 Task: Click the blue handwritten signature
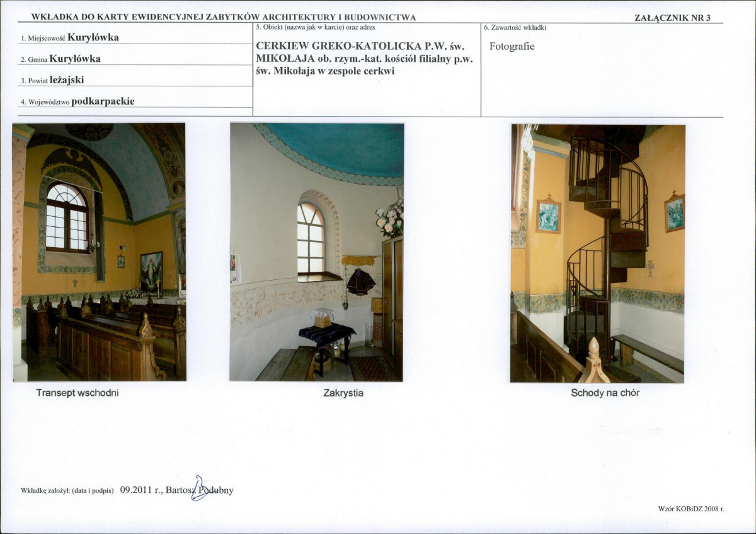point(200,489)
